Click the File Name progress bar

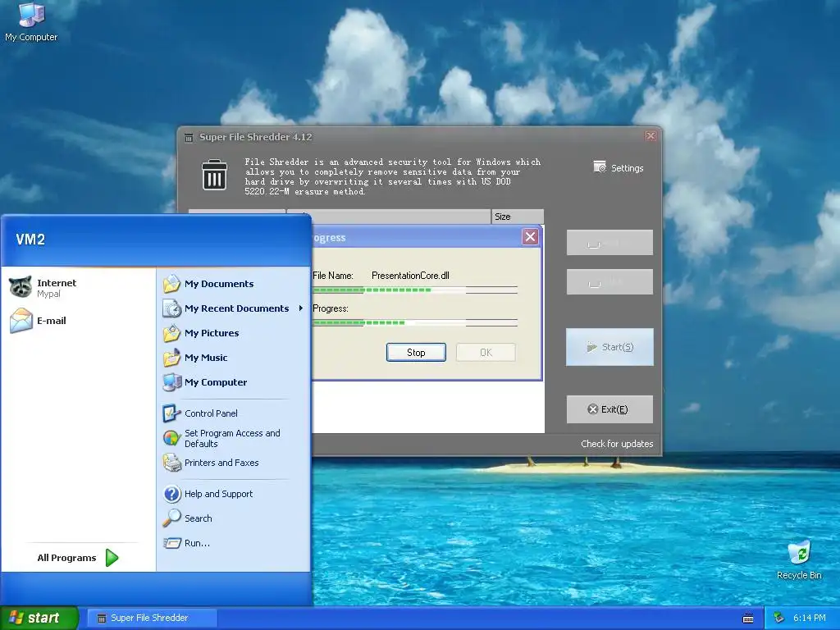pos(414,290)
